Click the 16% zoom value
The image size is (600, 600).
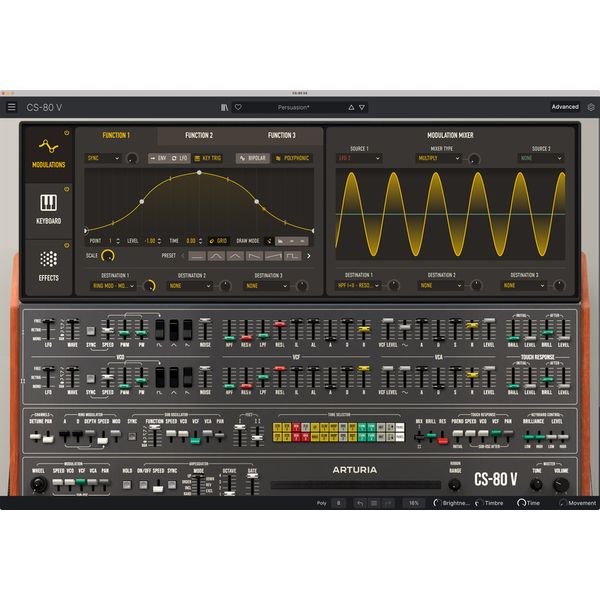(x=414, y=503)
